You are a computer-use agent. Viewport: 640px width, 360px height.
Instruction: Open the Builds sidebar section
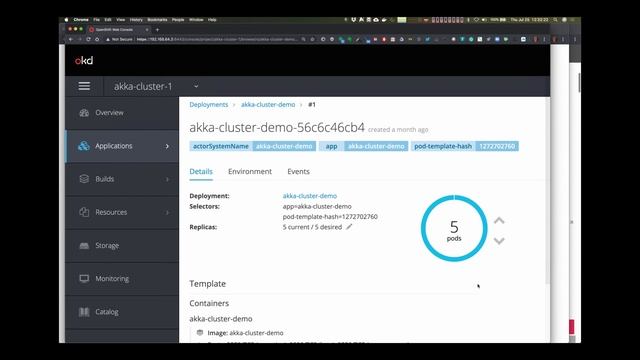pyautogui.click(x=122, y=179)
